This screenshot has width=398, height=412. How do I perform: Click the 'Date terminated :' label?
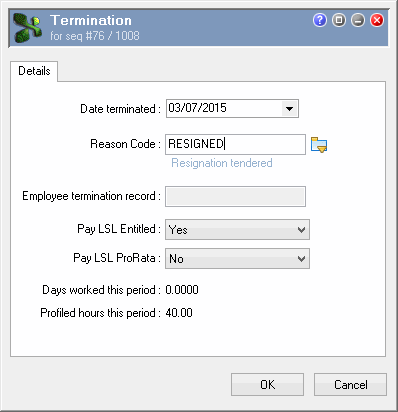[120, 109]
